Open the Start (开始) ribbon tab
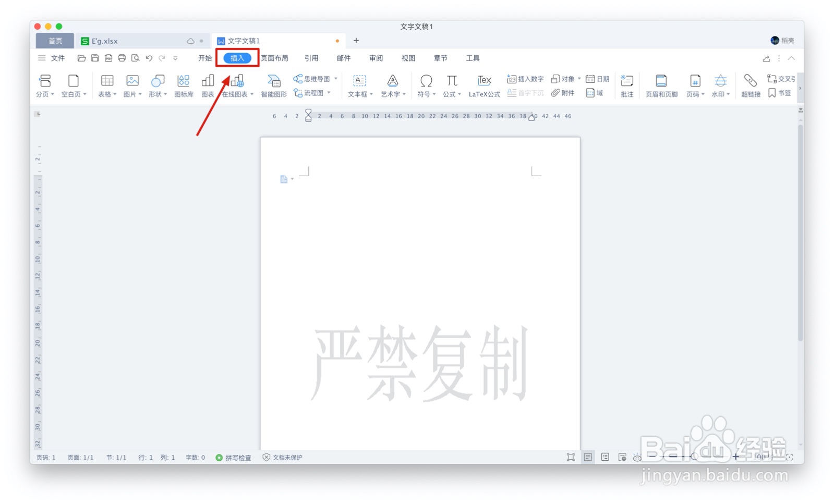The height and width of the screenshot is (504, 834). [205, 58]
